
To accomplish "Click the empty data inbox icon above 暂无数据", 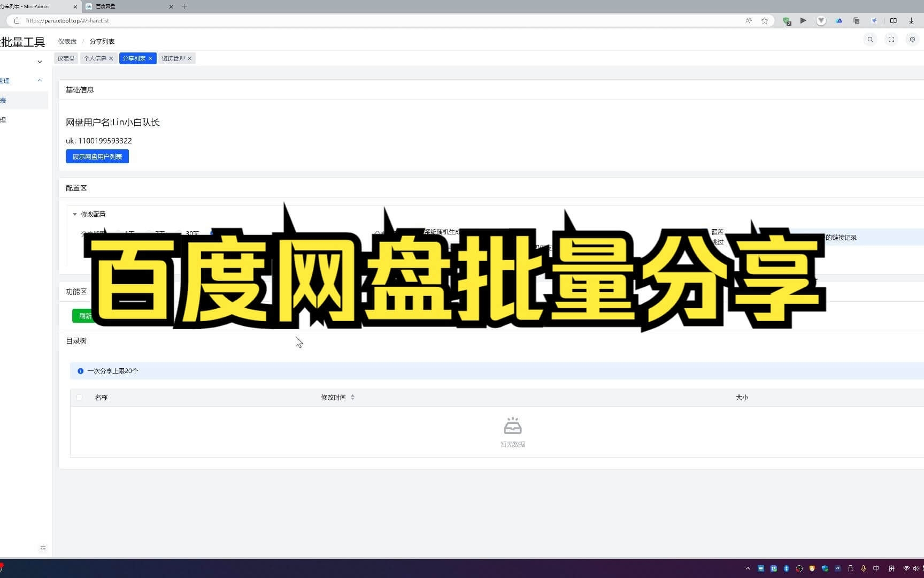I will pos(512,426).
